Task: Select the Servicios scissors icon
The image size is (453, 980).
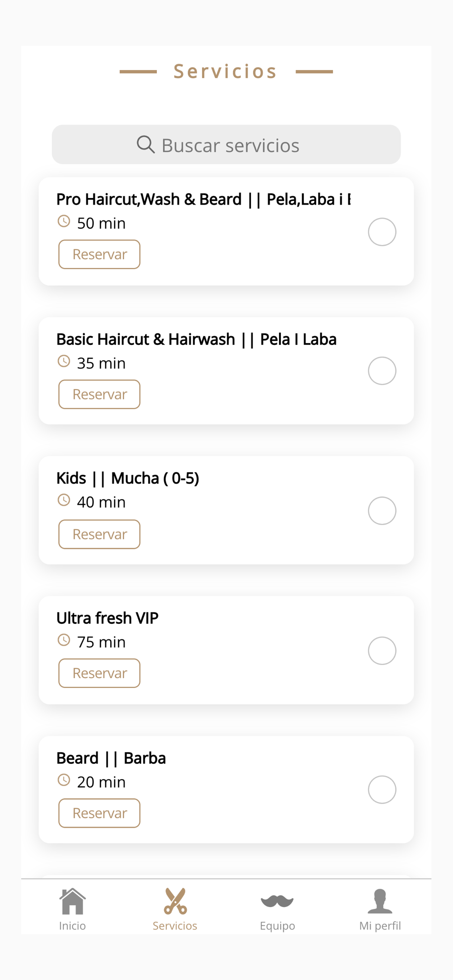Action: tap(175, 901)
